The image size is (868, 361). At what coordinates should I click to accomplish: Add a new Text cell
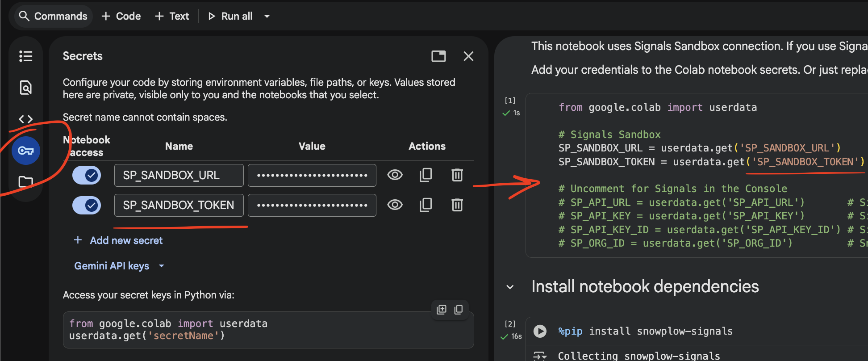point(172,17)
